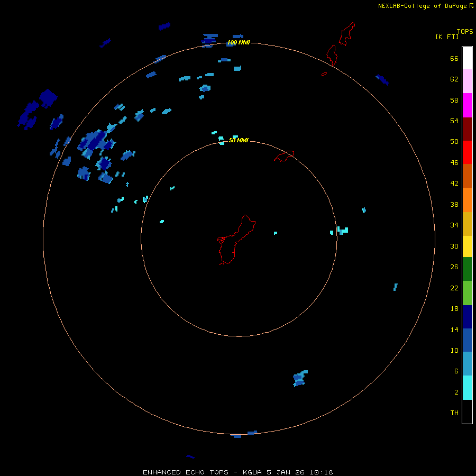Screen dimensions: 476x476
Task: Click the 22 value on the legend
Action: point(454,288)
